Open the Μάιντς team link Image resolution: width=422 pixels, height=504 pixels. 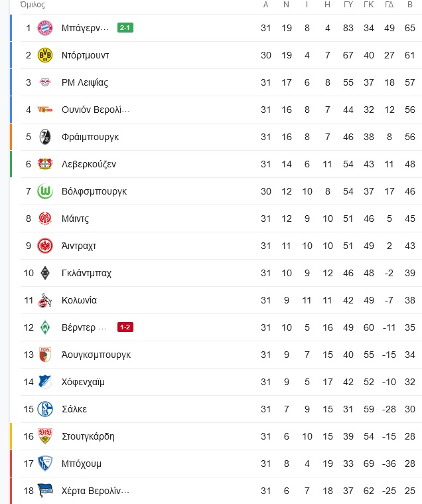tap(75, 219)
